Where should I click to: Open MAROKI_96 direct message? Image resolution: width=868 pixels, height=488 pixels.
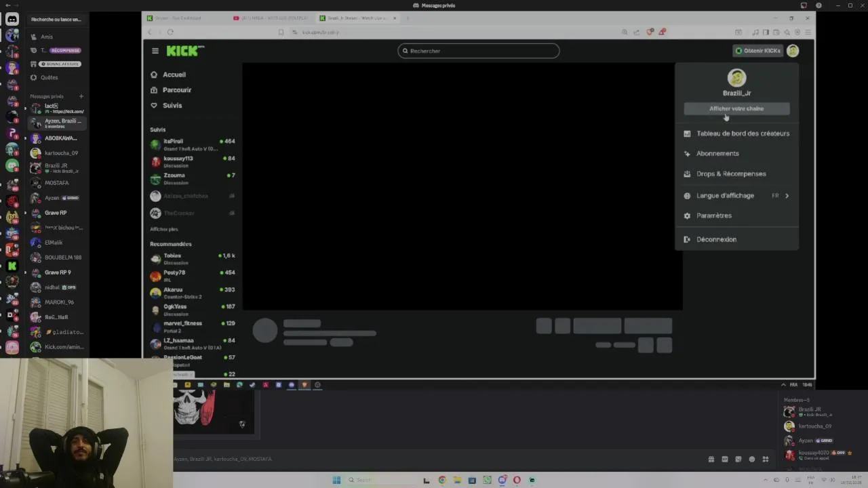pos(57,302)
